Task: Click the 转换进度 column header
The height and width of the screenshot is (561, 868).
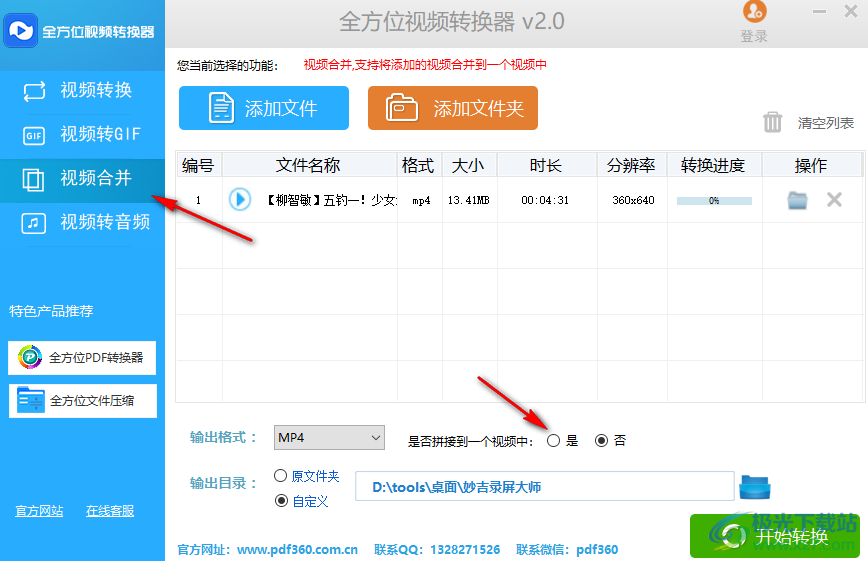Action: click(714, 165)
